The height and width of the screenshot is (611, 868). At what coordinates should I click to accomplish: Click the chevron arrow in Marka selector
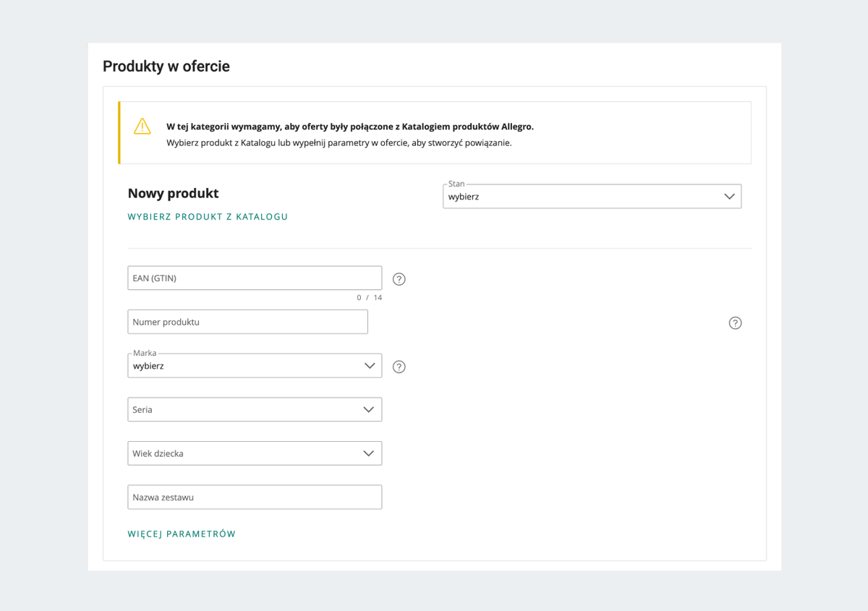[369, 366]
